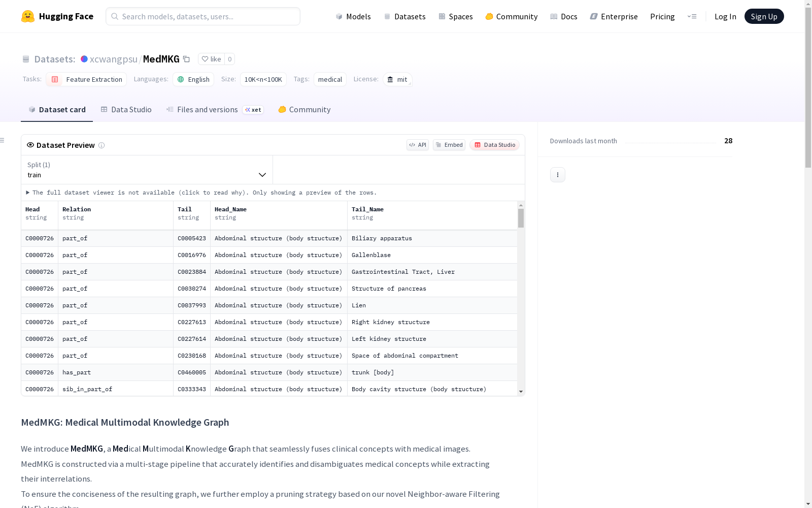
Task: Open Data Studio from the preview header
Action: click(495, 145)
